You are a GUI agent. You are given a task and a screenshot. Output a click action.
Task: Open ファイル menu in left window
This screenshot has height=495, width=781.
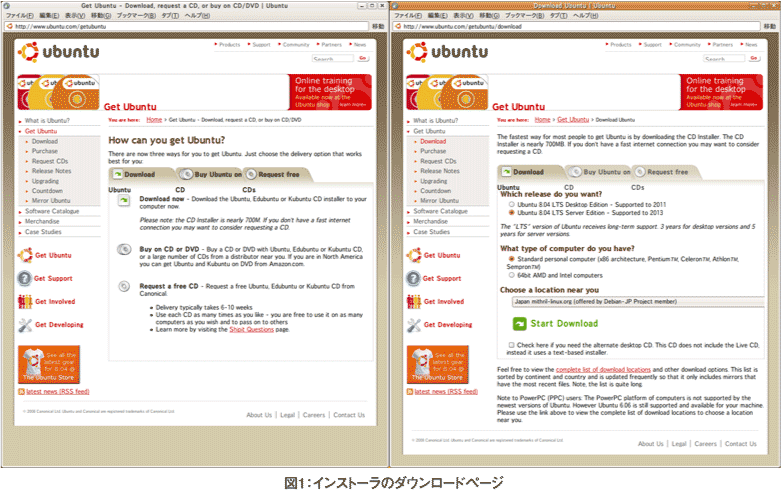(20, 15)
